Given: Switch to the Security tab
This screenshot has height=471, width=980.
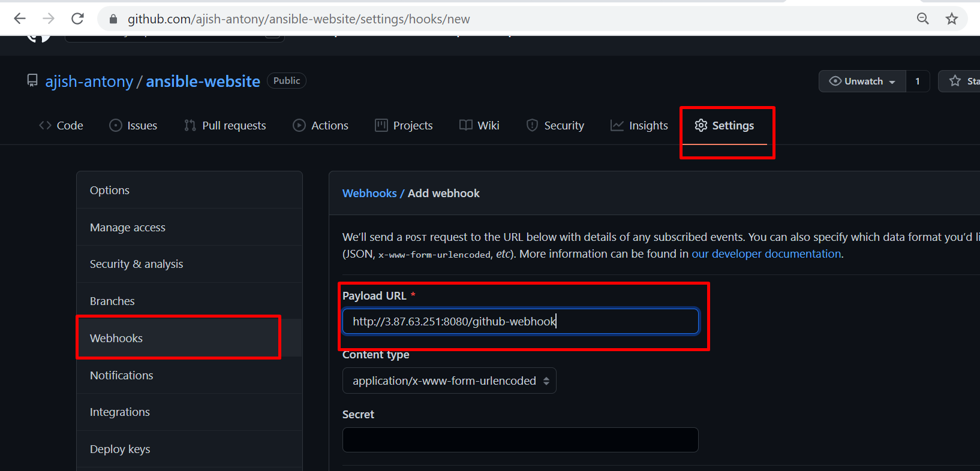Looking at the screenshot, I should point(555,126).
